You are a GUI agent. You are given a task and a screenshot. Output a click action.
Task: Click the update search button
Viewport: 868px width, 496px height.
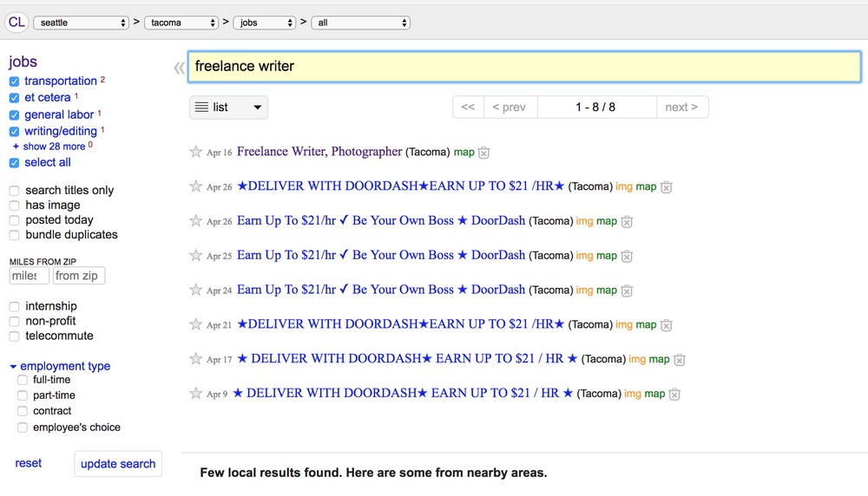point(118,464)
